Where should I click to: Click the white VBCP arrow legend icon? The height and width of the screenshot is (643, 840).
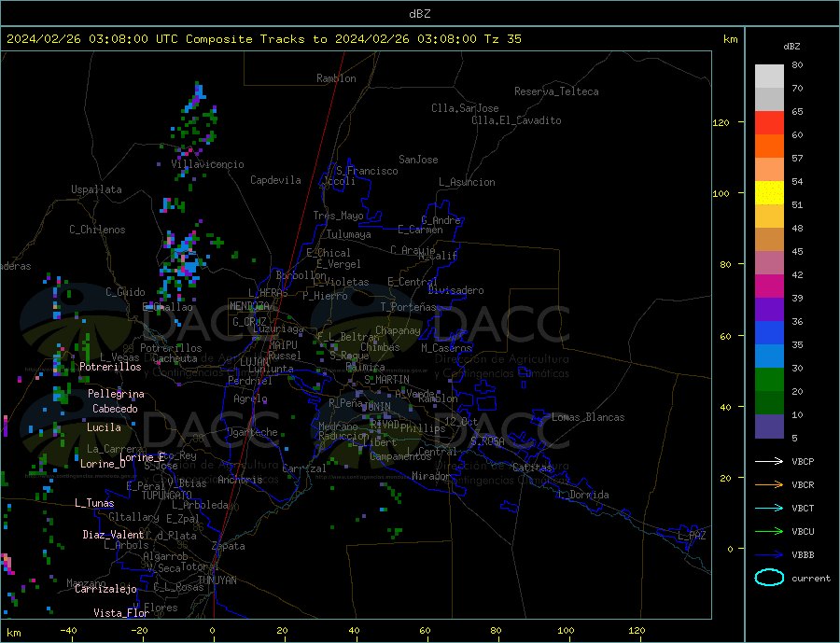(x=769, y=461)
